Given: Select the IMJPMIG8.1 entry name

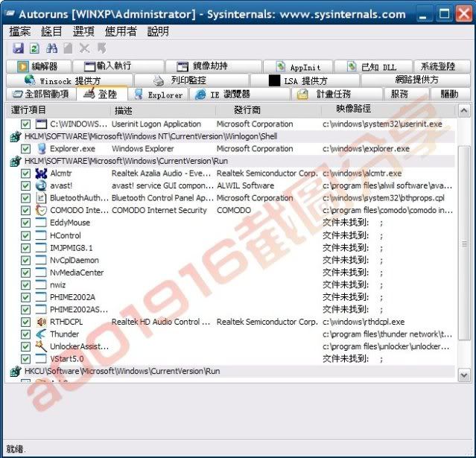Looking at the screenshot, I should click(x=72, y=248).
